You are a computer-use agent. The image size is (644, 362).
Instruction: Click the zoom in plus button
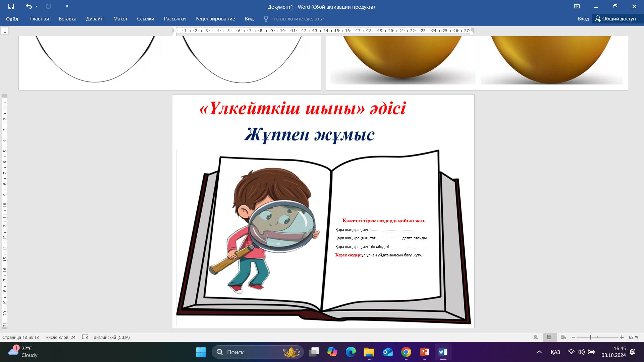[622, 337]
